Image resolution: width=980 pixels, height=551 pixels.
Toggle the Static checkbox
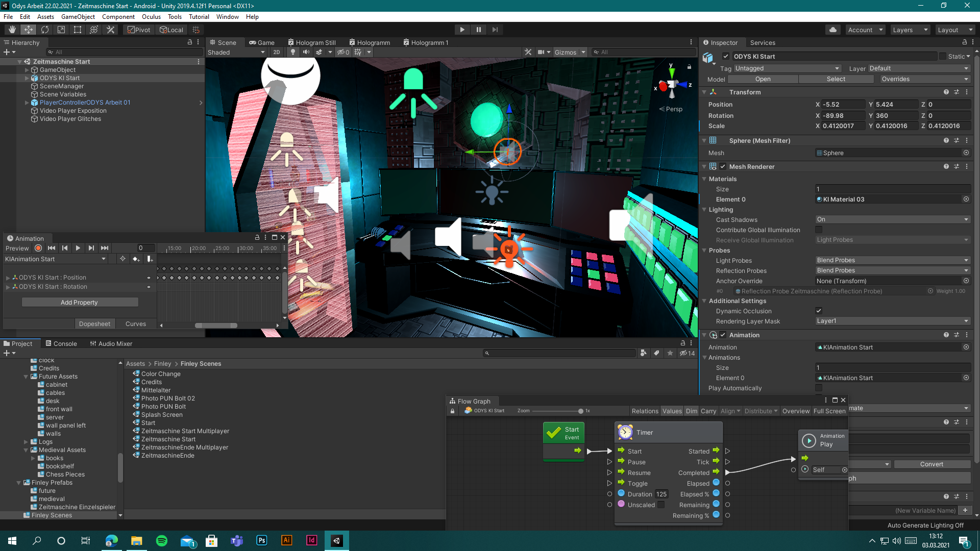point(943,57)
